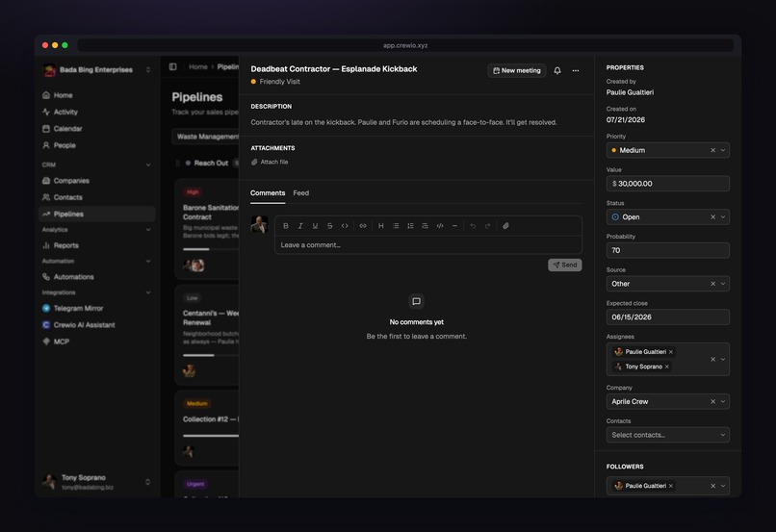Collapse the Integrations sidebar section

148,292
